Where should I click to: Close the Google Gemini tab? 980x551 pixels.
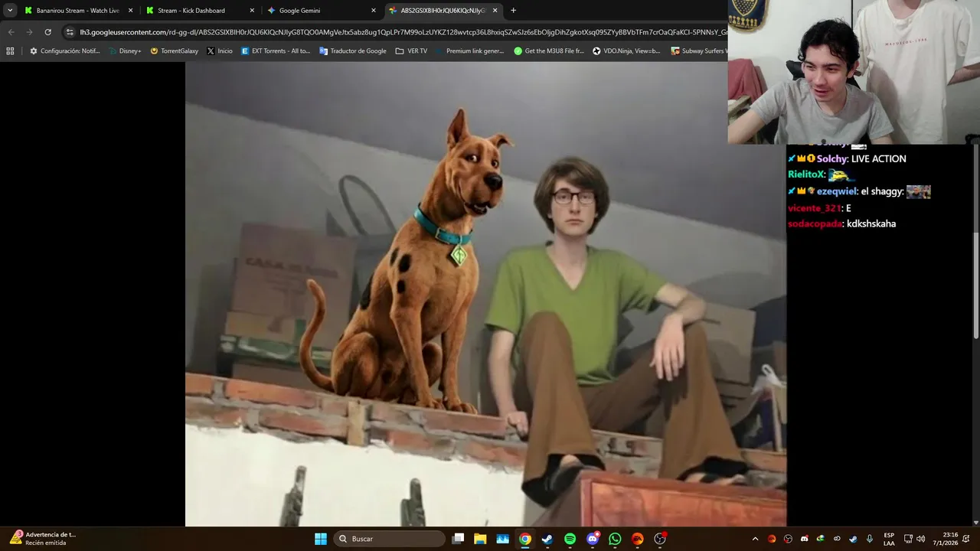pos(374,11)
